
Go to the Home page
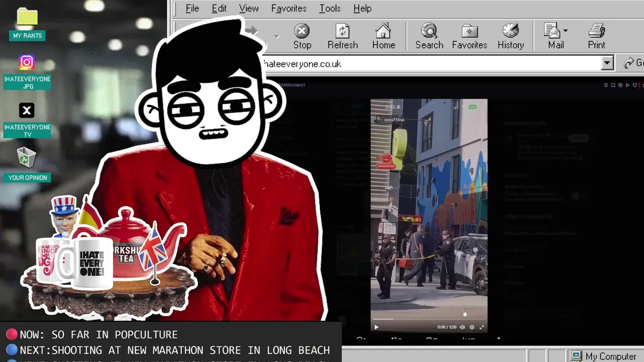pos(383,36)
